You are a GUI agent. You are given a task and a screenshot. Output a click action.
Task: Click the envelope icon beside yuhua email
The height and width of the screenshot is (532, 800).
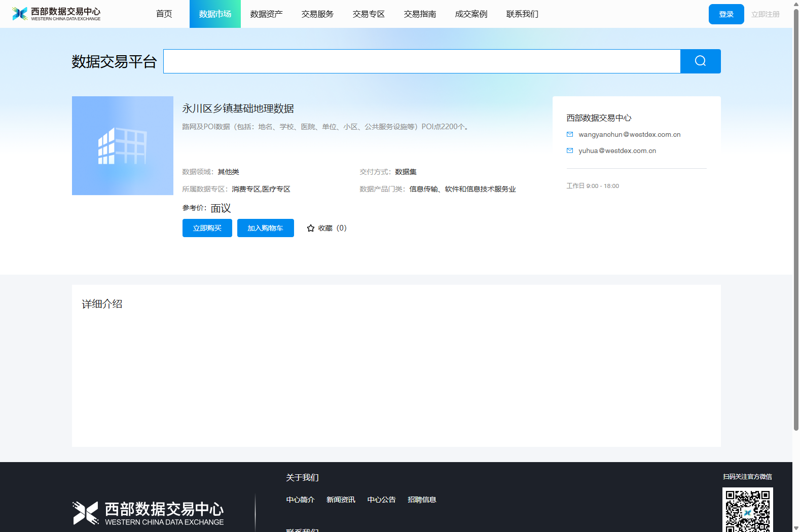[570, 150]
